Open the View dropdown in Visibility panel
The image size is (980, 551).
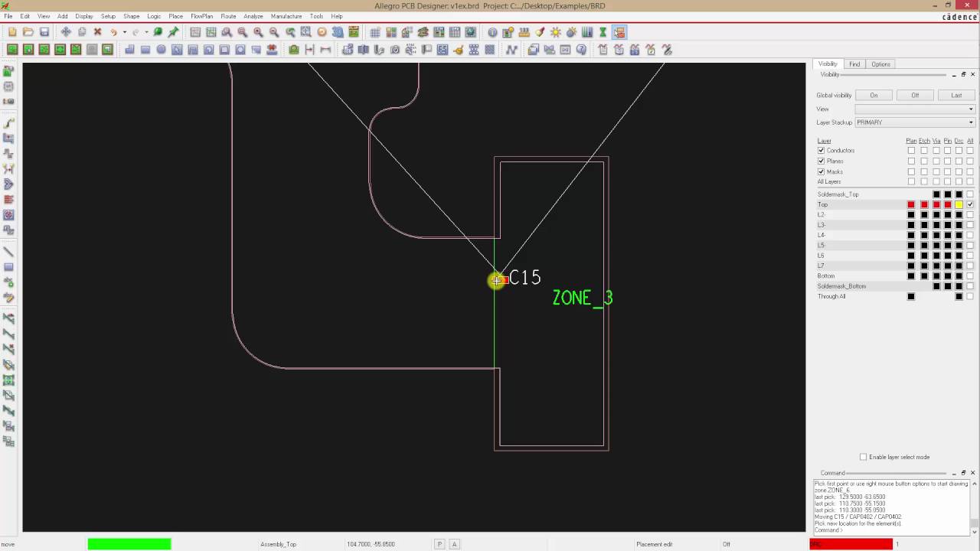915,109
